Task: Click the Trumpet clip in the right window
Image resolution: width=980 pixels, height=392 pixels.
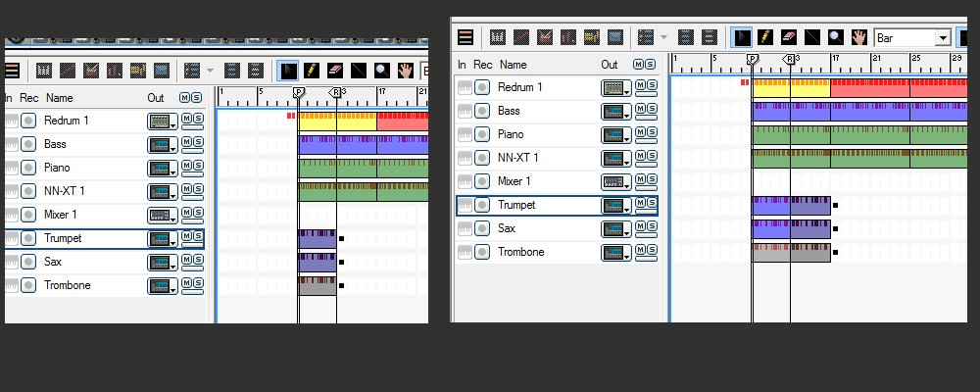Action: point(790,205)
